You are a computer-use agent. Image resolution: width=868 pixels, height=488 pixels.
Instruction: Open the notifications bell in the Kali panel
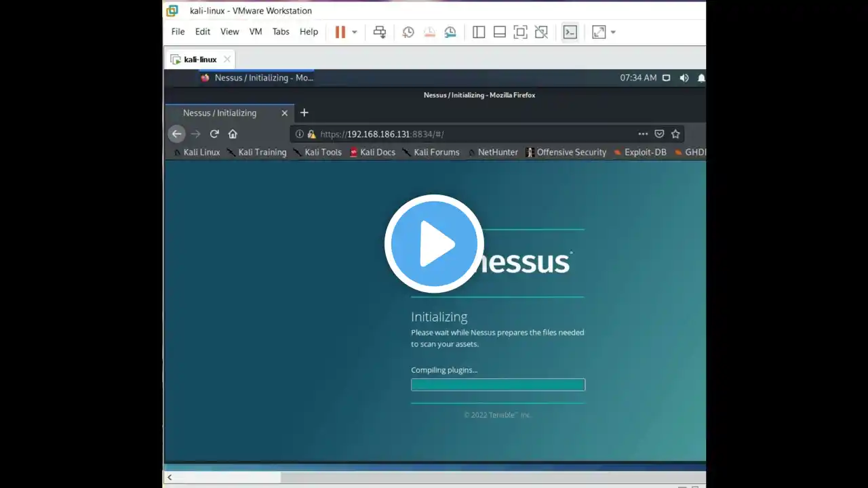tap(701, 78)
